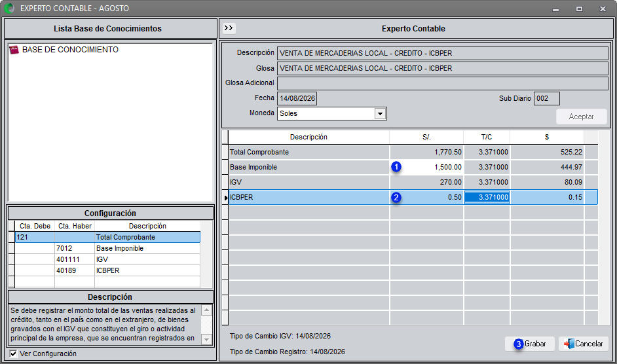Click the 0.50 ICBPER amount cell
The width and height of the screenshot is (617, 364).
click(x=426, y=197)
